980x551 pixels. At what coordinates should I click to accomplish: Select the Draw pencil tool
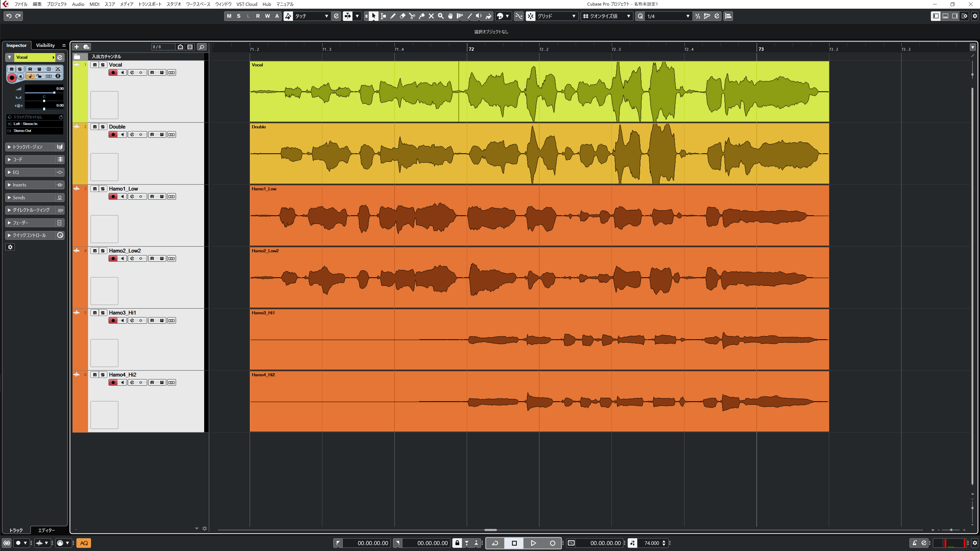click(393, 16)
